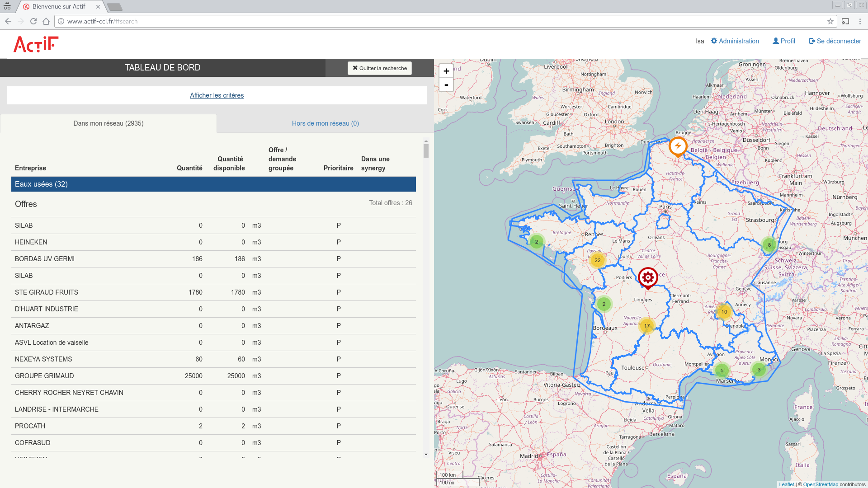This screenshot has width=868, height=488.
Task: Reload the page in the browser
Action: tap(33, 21)
